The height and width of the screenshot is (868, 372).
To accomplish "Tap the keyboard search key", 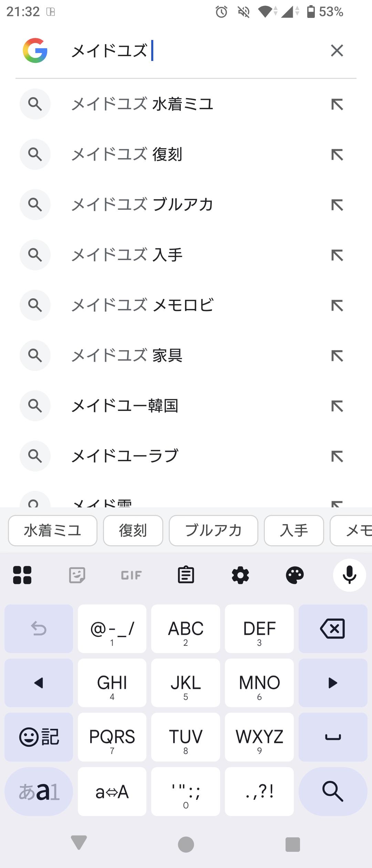I will pos(333,791).
